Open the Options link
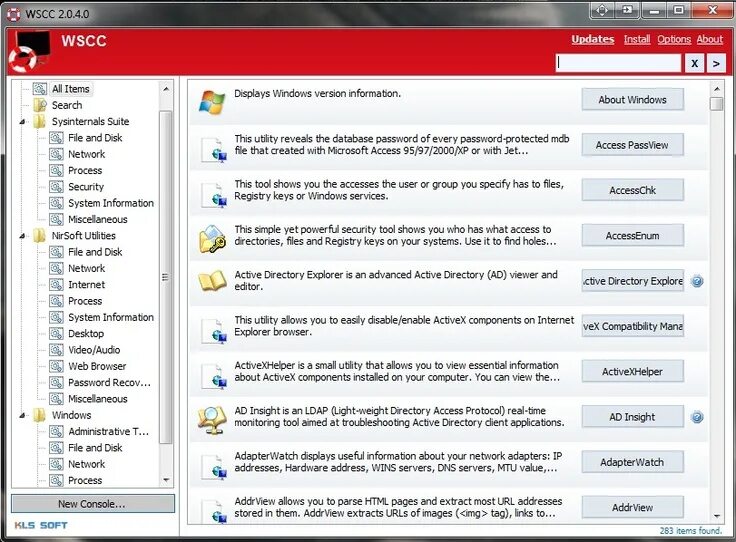 [x=674, y=39]
